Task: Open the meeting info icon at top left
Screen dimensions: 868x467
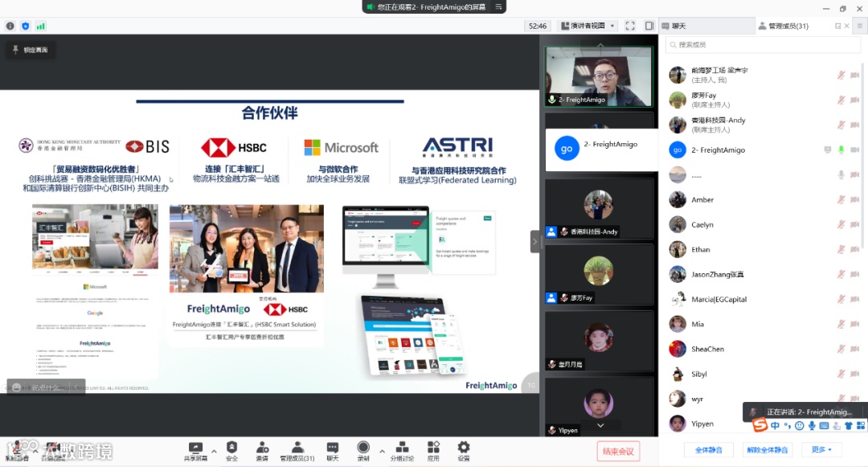Action: 10,26
